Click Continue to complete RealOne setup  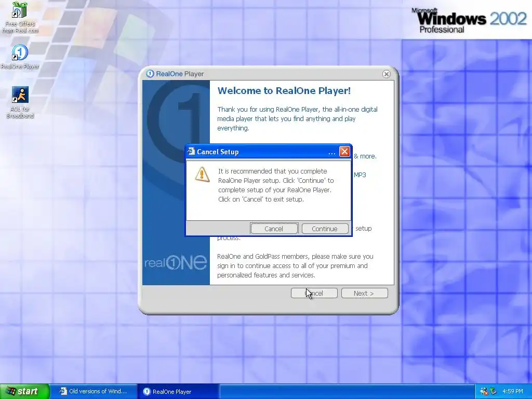(x=325, y=229)
